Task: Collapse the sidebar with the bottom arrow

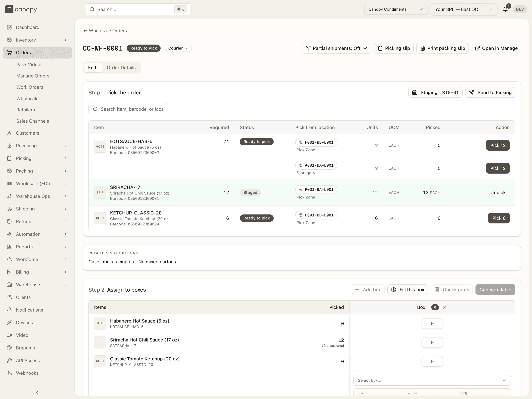Action: [x=37, y=392]
